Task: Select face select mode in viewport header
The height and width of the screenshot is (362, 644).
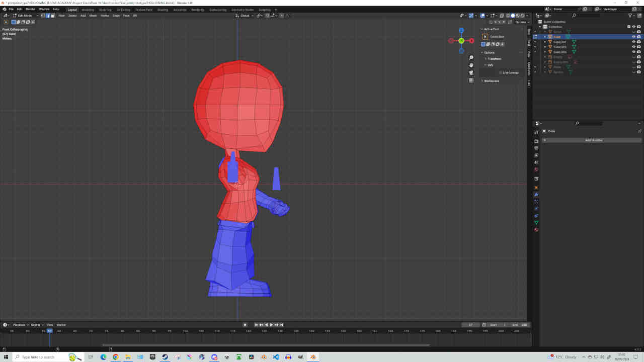Action: coord(52,16)
